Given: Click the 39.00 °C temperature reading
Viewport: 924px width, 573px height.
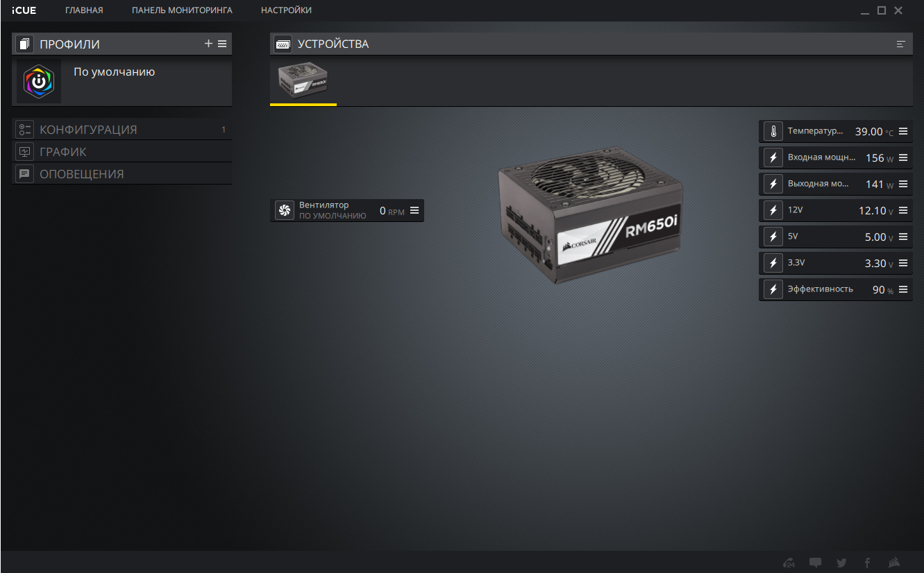Looking at the screenshot, I should [x=874, y=132].
